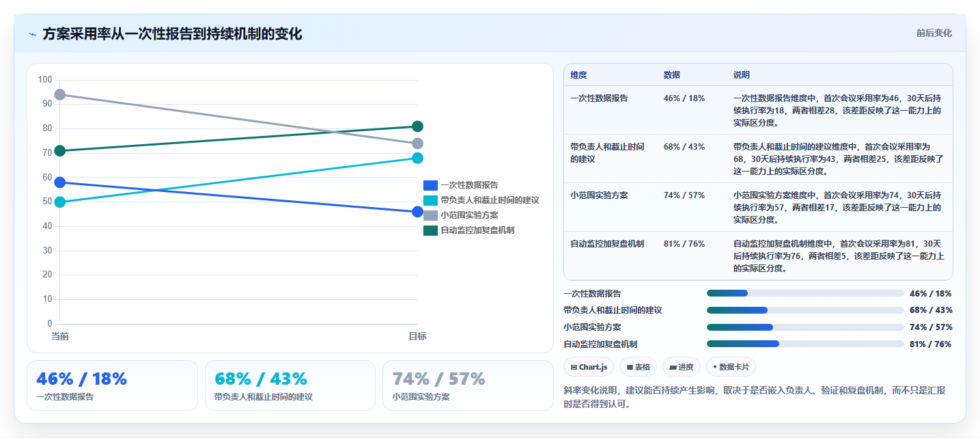Image resolution: width=980 pixels, height=438 pixels.
Task: Click blue data point at 目标 46
Action: click(418, 212)
